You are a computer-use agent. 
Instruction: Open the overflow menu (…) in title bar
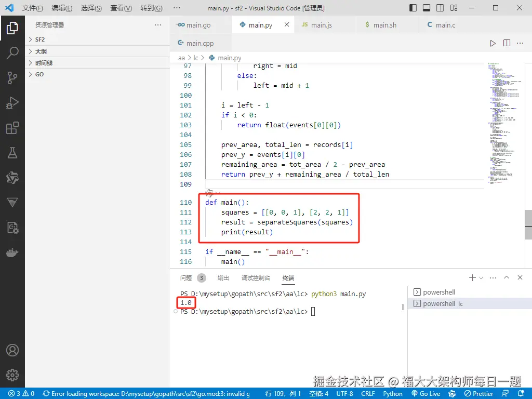pyautogui.click(x=177, y=8)
